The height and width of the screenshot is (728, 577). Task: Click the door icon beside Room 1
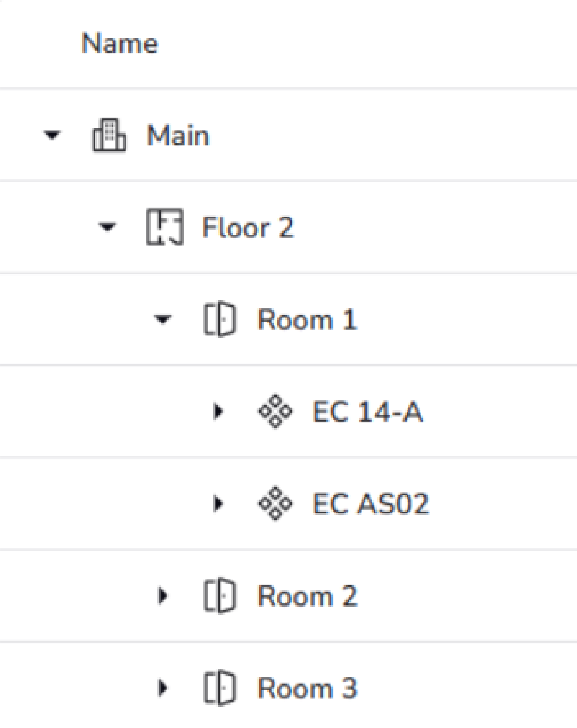pos(220,319)
